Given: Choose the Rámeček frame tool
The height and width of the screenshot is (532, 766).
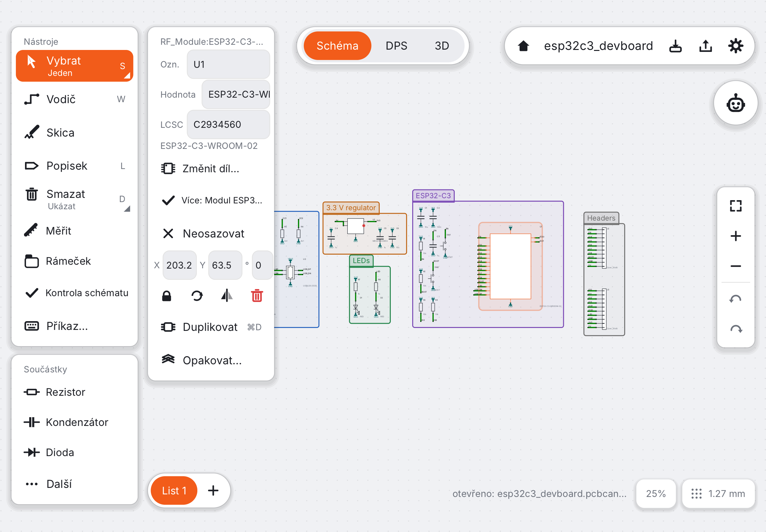Looking at the screenshot, I should pos(74,261).
